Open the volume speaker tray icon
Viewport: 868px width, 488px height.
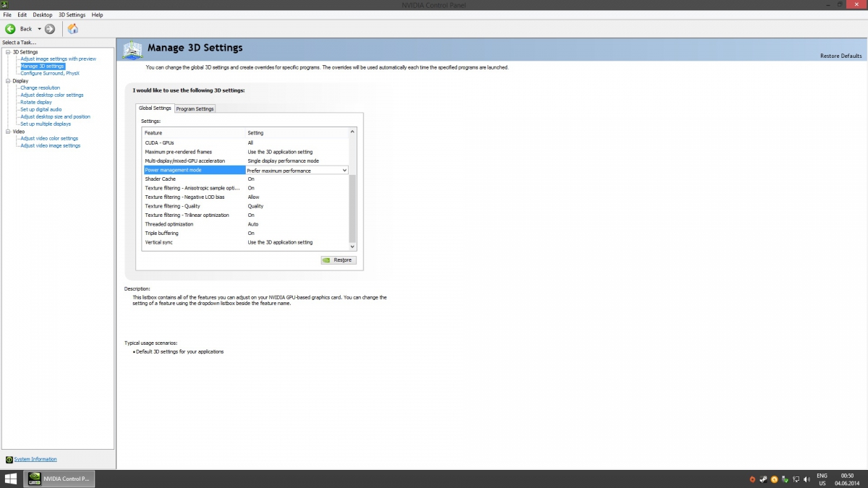807,479
